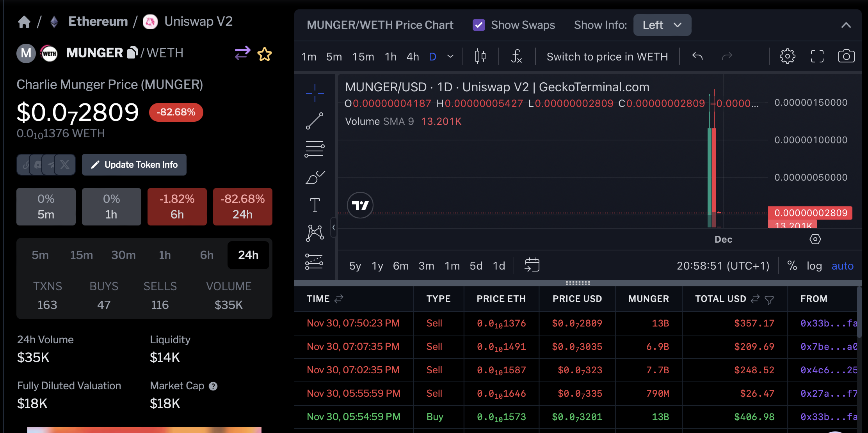Screen dimensions: 868x433
Task: Add MUNGER pool to favorites star
Action: [264, 54]
